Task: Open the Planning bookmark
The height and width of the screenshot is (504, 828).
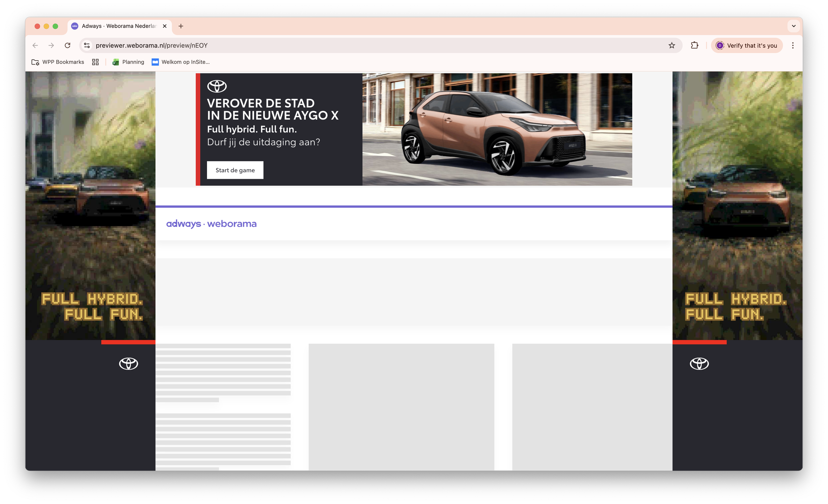Action: coord(129,62)
